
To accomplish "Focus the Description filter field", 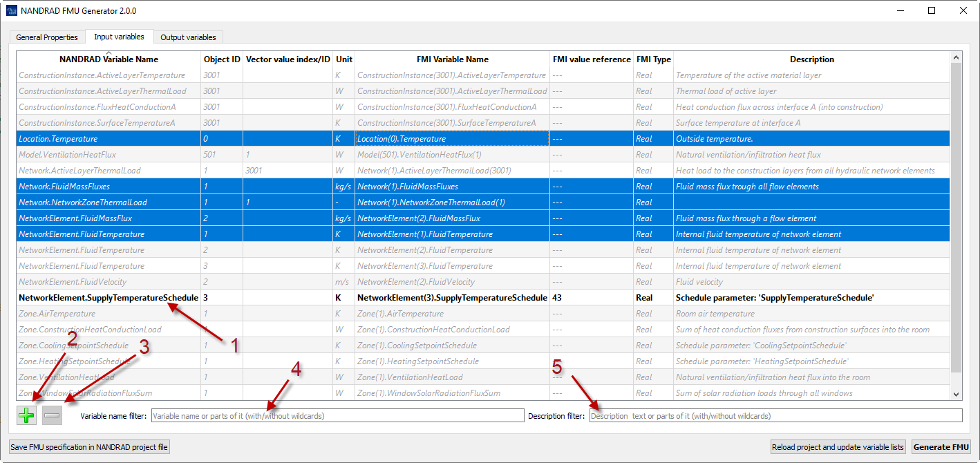I will tap(775, 416).
